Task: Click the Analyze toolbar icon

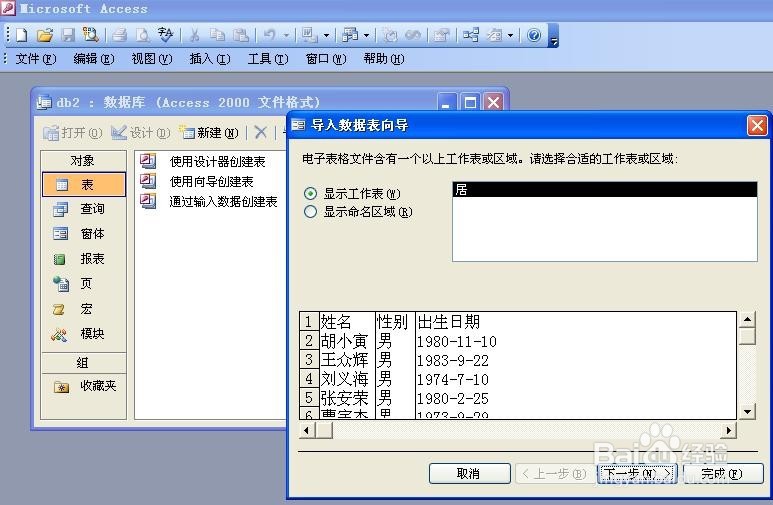Action: point(350,35)
